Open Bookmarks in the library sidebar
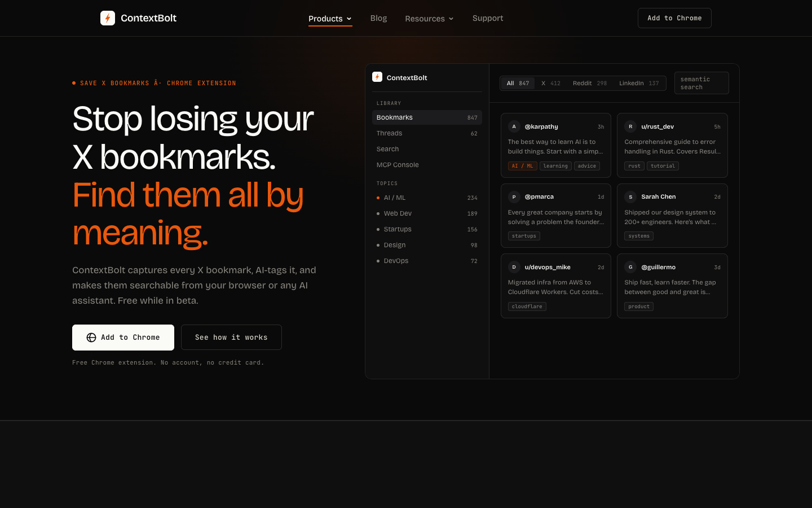The width and height of the screenshot is (812, 508). click(x=427, y=117)
